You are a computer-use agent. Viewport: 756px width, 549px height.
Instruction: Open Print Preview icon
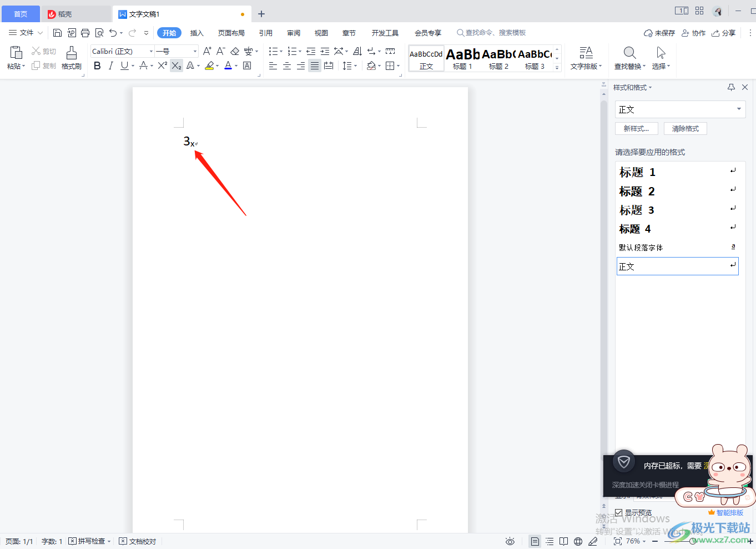click(99, 33)
